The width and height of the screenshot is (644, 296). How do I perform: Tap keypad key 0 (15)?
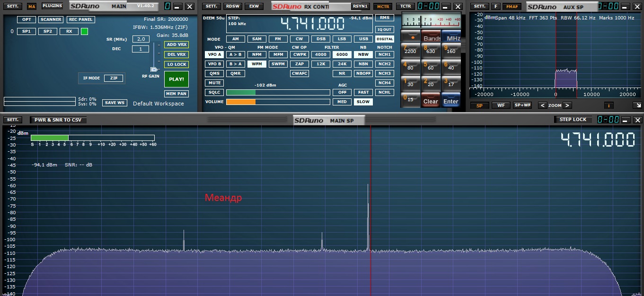(410, 99)
